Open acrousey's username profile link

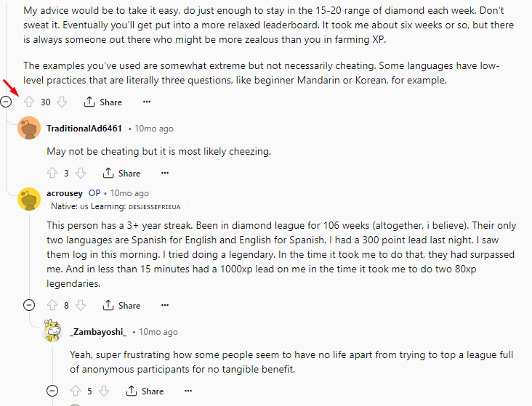click(65, 193)
